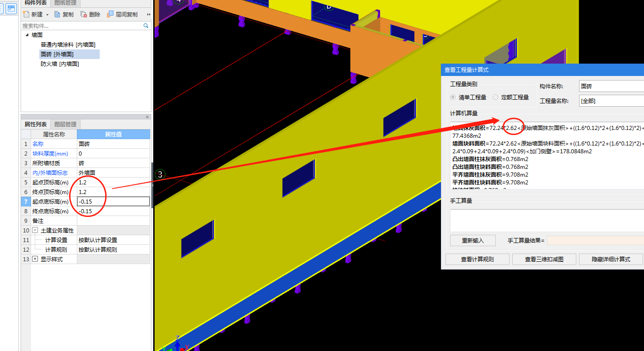Screen dimensions: 644x351
Task: Click the panel collapse handle beside axis 3
Action: [x=153, y=185]
